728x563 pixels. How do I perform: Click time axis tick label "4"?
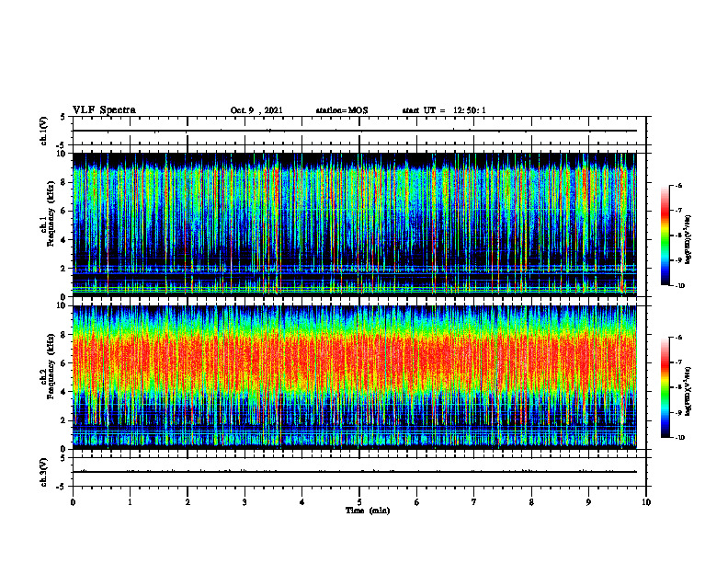coord(301,502)
